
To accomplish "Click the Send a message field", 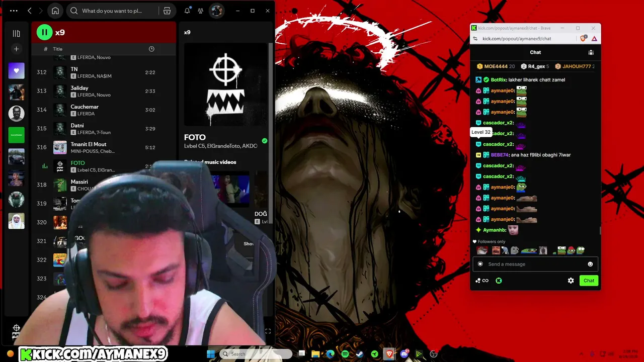I will click(x=535, y=264).
